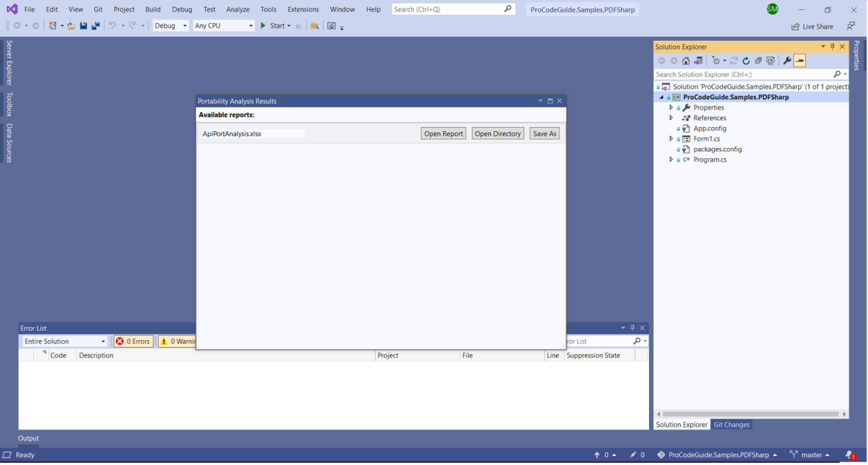Click the Save All toolbar icon
868x465 pixels.
96,26
